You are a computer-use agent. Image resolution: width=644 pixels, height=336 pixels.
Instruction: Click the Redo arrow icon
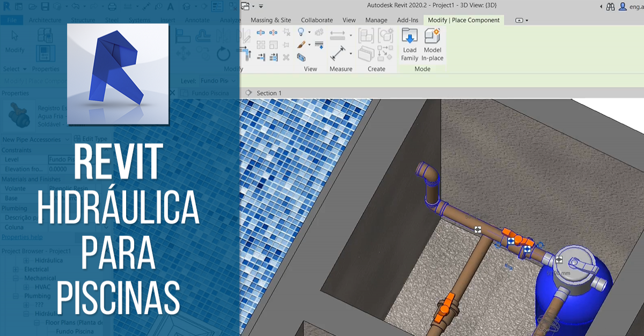[93, 6]
